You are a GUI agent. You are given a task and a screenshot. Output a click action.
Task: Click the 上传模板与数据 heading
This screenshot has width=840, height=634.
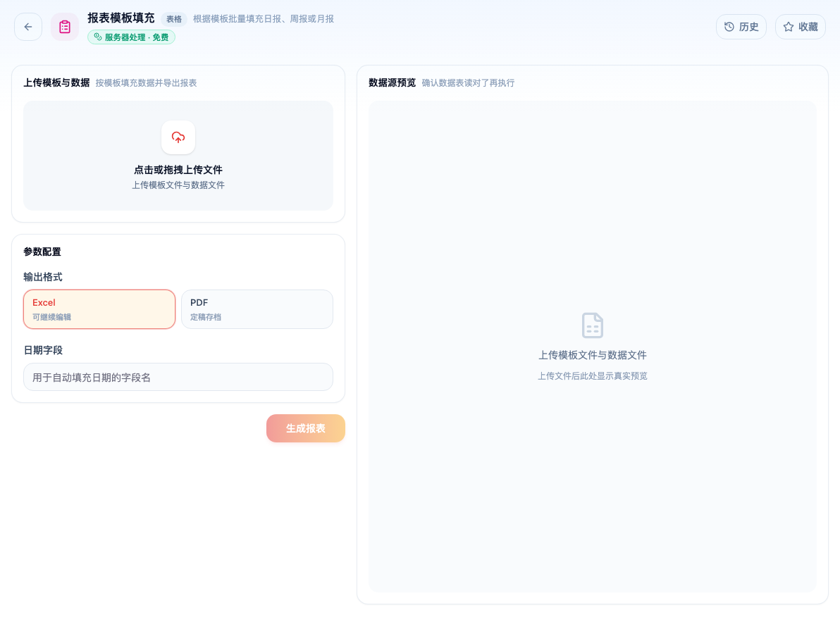[x=56, y=82]
